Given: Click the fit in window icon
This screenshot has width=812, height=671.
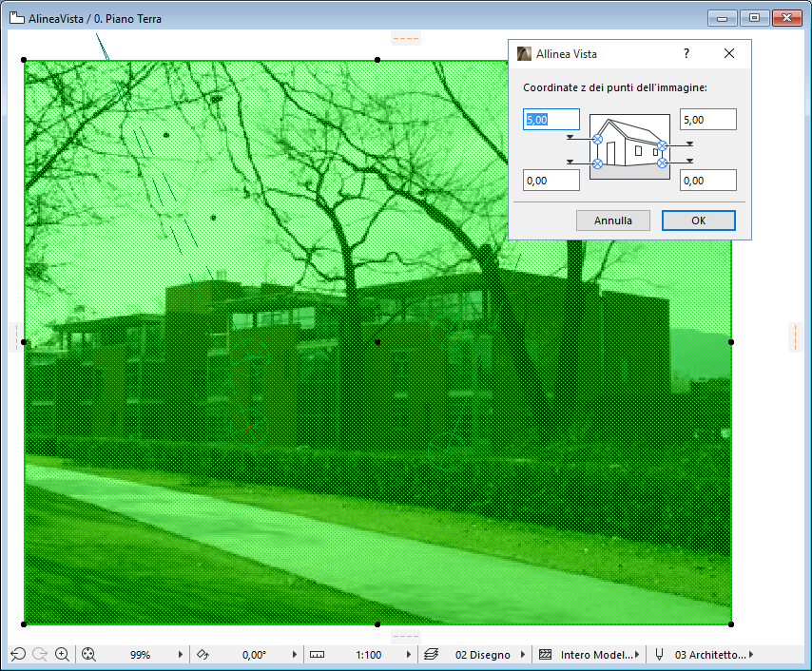Looking at the screenshot, I should 88,655.
